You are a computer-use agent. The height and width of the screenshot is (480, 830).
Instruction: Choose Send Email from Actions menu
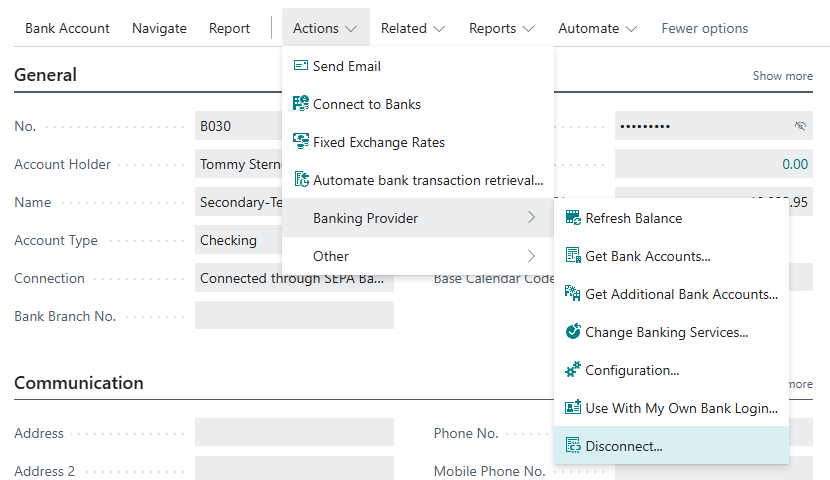418,66
